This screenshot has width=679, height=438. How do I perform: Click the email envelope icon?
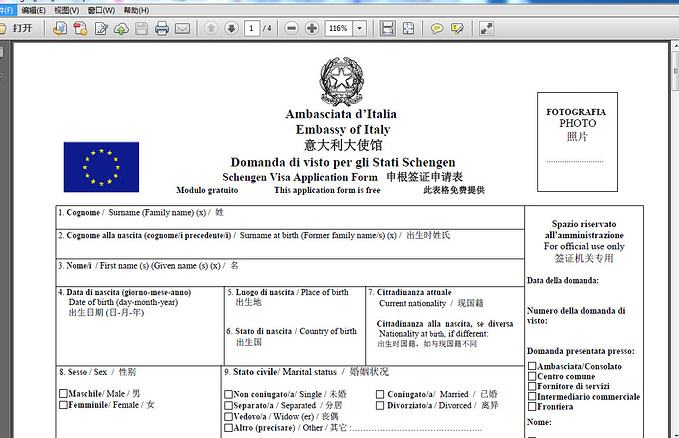tap(182, 28)
